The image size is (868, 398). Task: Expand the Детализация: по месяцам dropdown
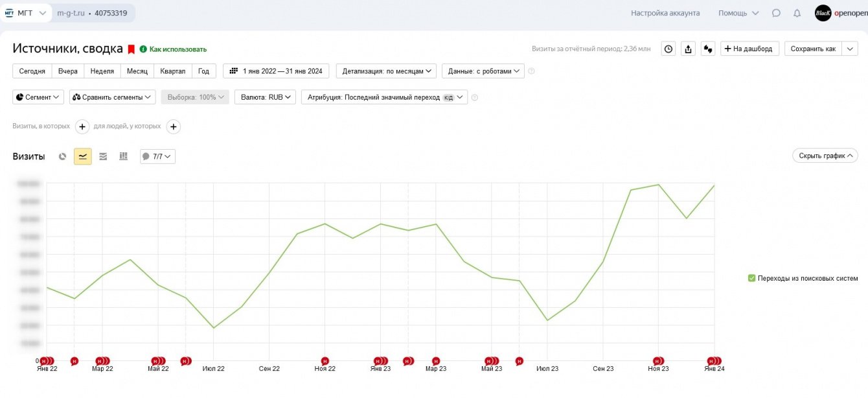(x=386, y=71)
